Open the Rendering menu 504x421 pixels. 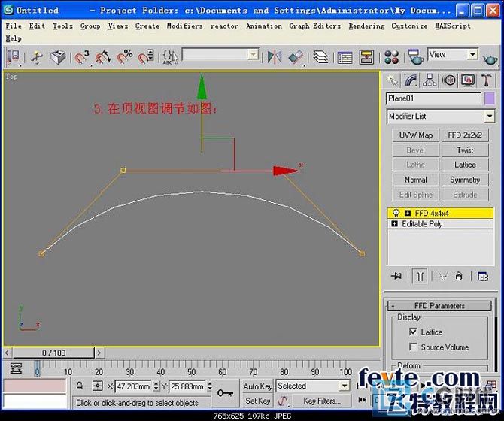[366, 26]
